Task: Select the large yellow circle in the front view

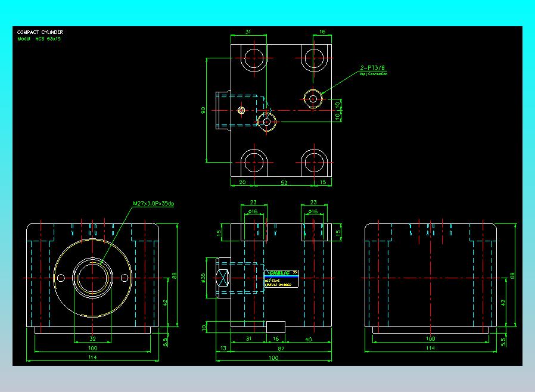Action: [x=92, y=278]
